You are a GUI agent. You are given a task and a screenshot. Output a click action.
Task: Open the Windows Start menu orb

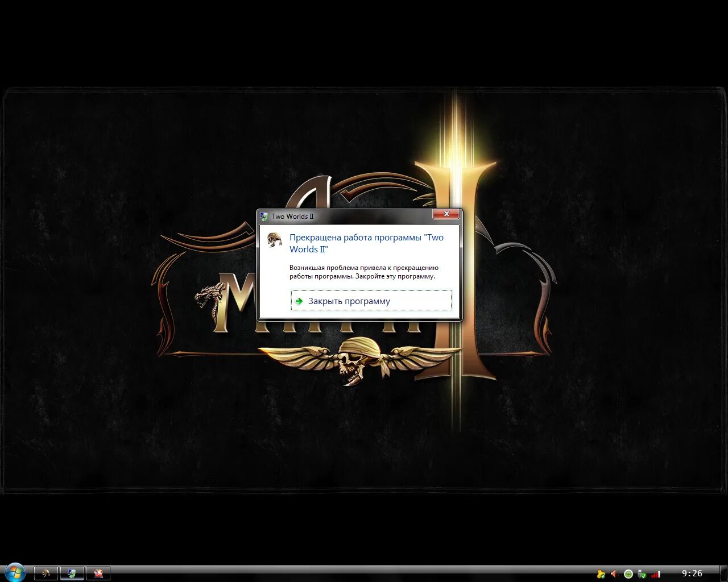[x=15, y=572]
